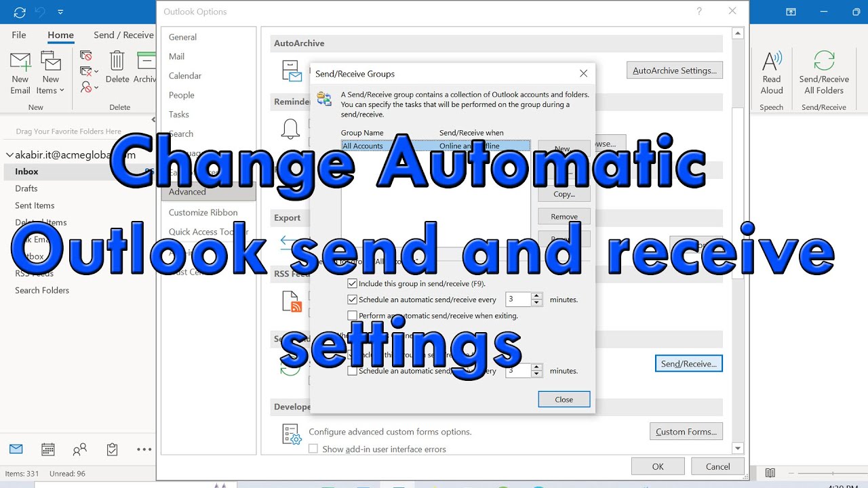Click the Help question mark in Outlook Options

coord(699,12)
